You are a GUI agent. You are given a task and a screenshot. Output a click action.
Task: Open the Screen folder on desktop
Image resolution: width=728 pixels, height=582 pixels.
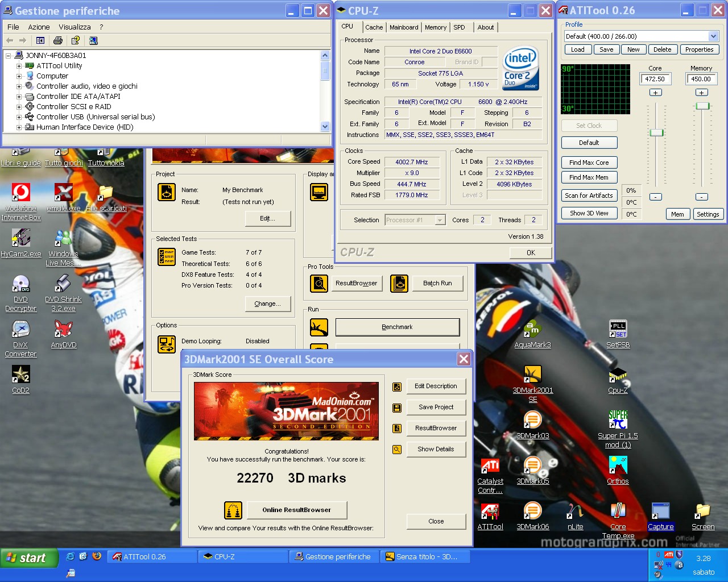[703, 516]
